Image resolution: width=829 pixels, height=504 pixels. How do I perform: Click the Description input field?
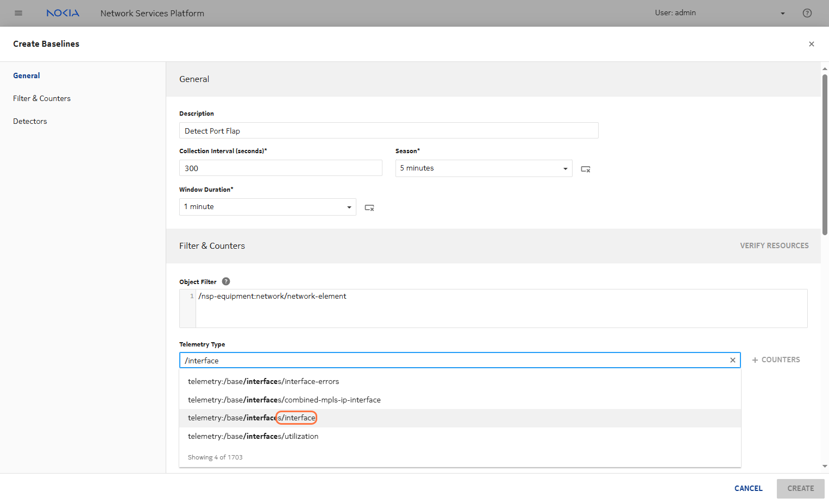388,131
